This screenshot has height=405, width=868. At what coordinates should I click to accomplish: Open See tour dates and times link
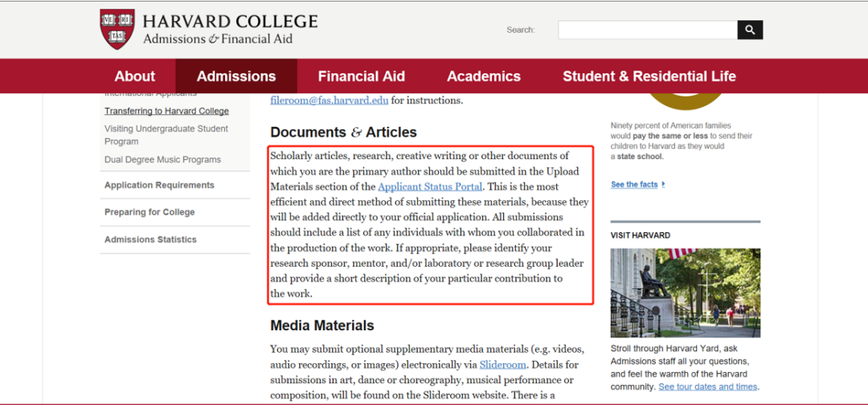click(708, 387)
